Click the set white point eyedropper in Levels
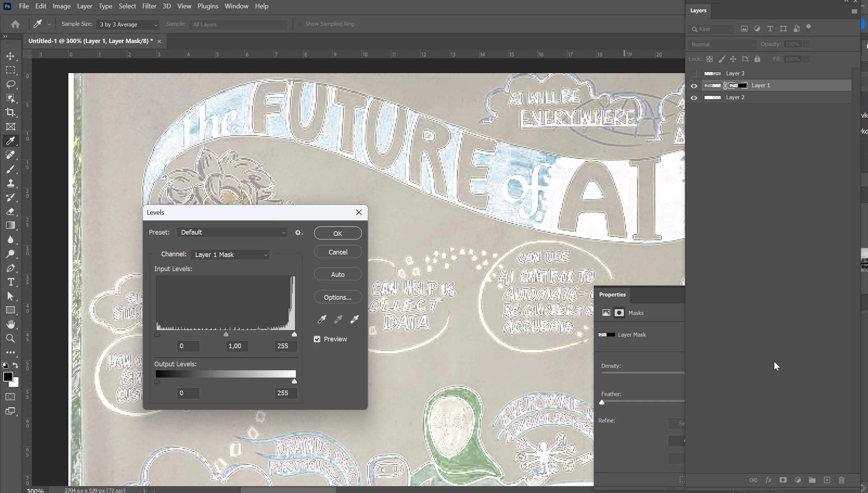868x493 pixels. [354, 319]
